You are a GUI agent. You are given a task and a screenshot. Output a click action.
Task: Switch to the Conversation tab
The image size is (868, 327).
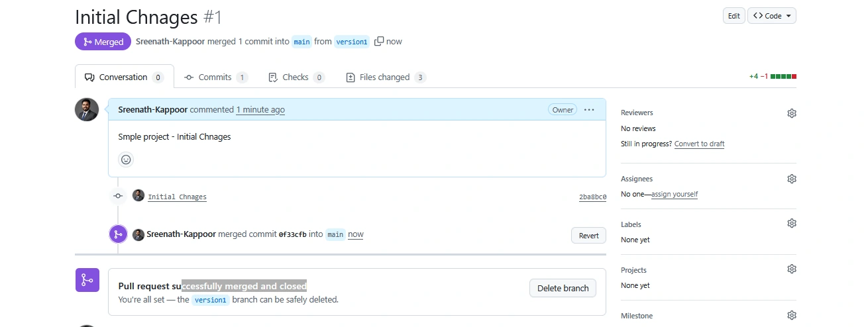125,77
